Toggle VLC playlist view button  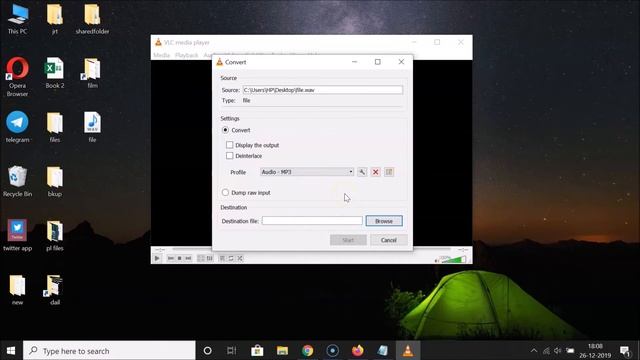[x=222, y=258]
